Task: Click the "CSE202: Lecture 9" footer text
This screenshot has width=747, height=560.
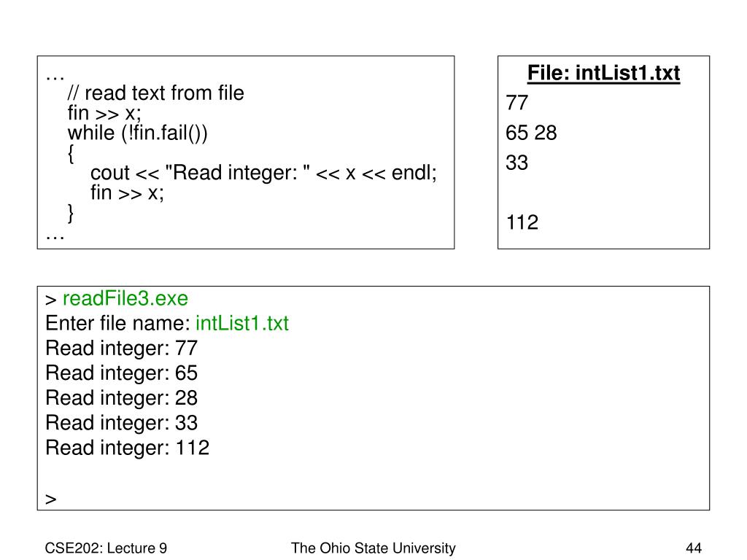Action: point(106,548)
